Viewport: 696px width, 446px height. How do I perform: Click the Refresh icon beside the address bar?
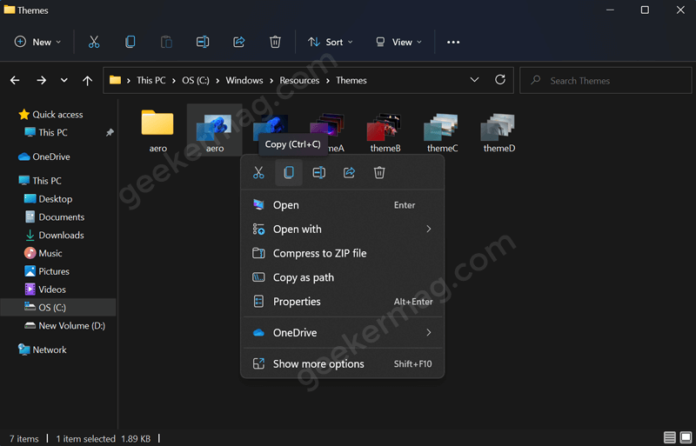[x=500, y=80]
